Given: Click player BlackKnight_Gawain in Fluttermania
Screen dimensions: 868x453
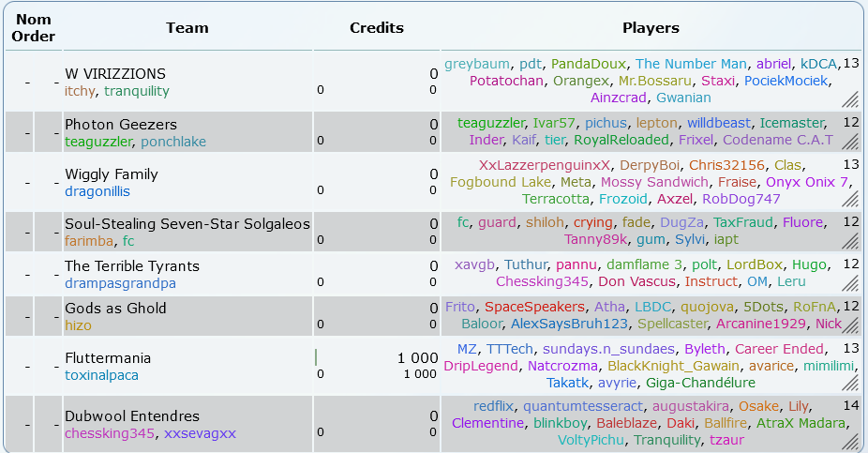Looking at the screenshot, I should pos(673,366).
